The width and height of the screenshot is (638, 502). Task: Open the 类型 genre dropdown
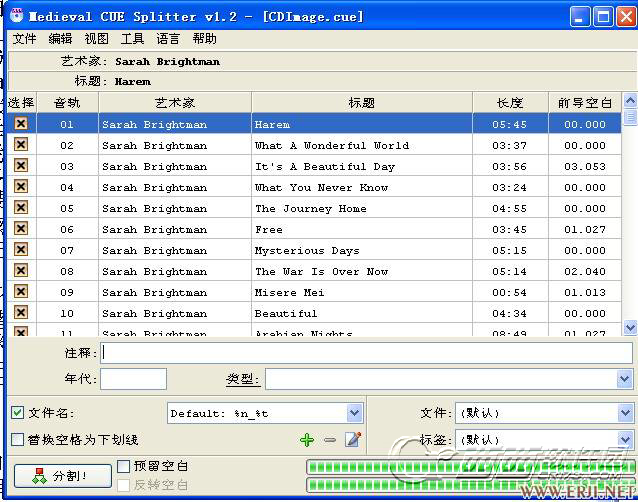pyautogui.click(x=625, y=379)
